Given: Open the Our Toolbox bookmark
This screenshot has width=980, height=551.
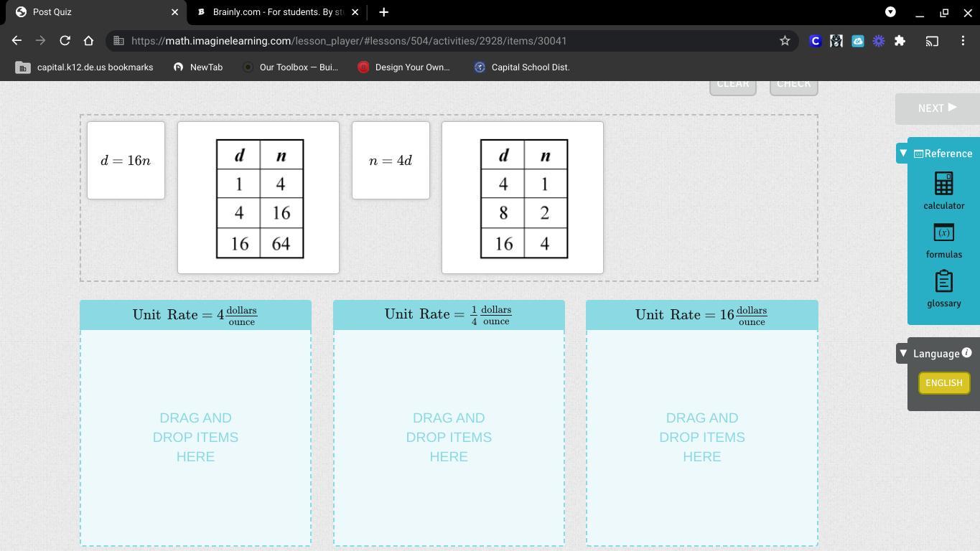Looking at the screenshot, I should click(290, 67).
